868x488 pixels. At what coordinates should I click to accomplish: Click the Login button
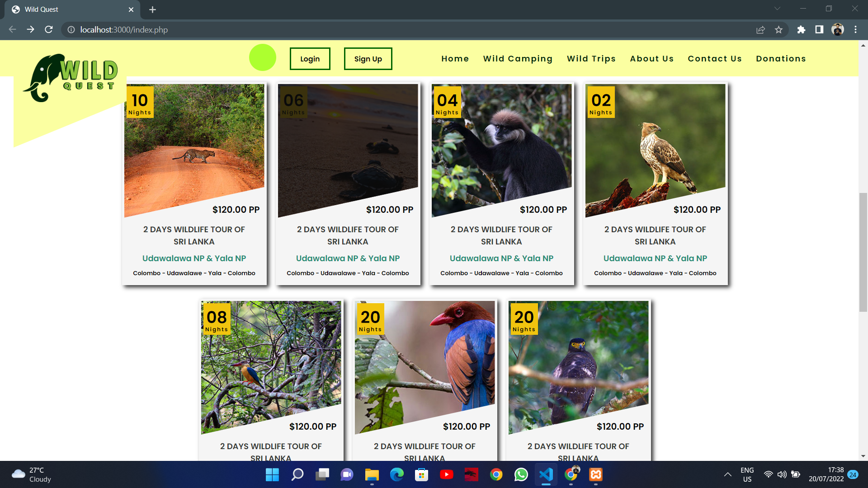click(x=310, y=59)
